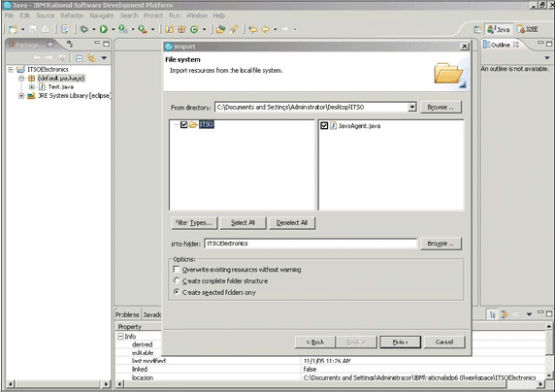Open the Run button dropdown arrow
The height and width of the screenshot is (392, 555).
(114, 29)
